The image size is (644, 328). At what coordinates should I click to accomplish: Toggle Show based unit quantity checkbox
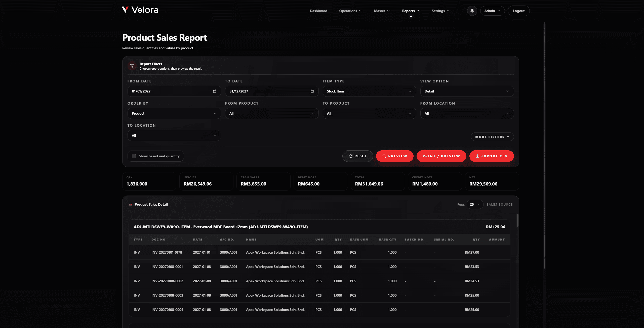pos(134,156)
